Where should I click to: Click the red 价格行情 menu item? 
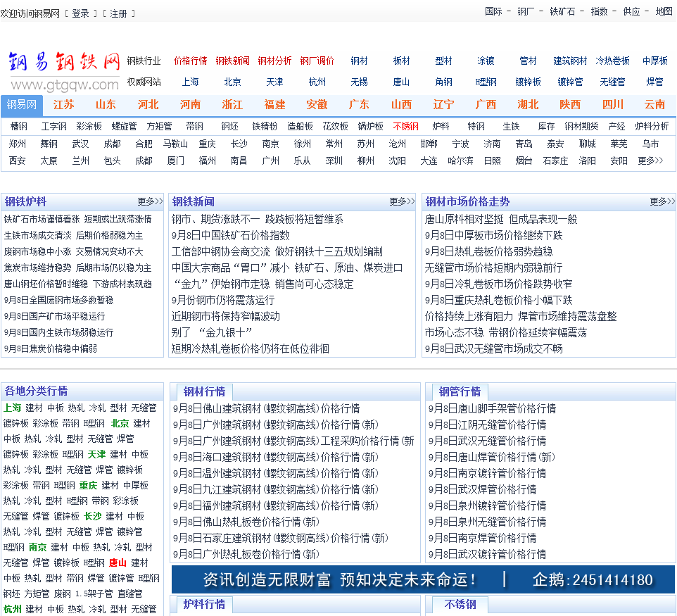[x=190, y=61]
